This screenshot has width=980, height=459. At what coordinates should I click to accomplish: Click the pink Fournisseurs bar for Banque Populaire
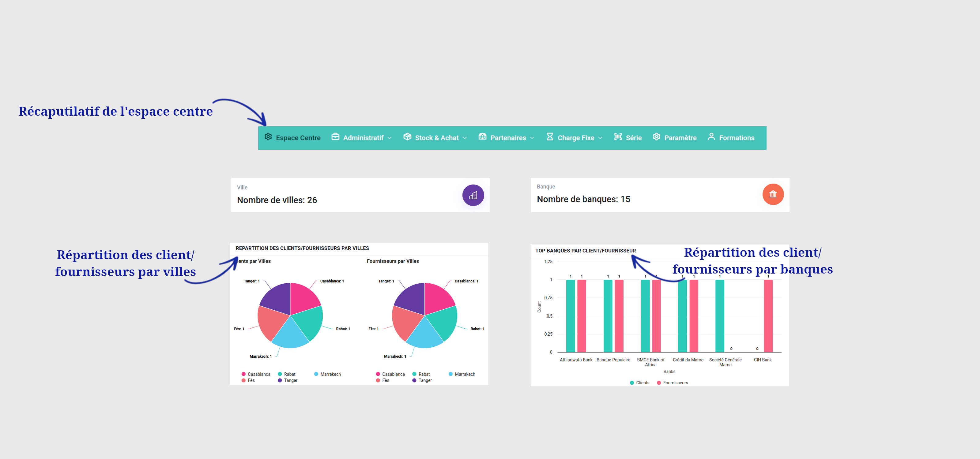(x=619, y=316)
